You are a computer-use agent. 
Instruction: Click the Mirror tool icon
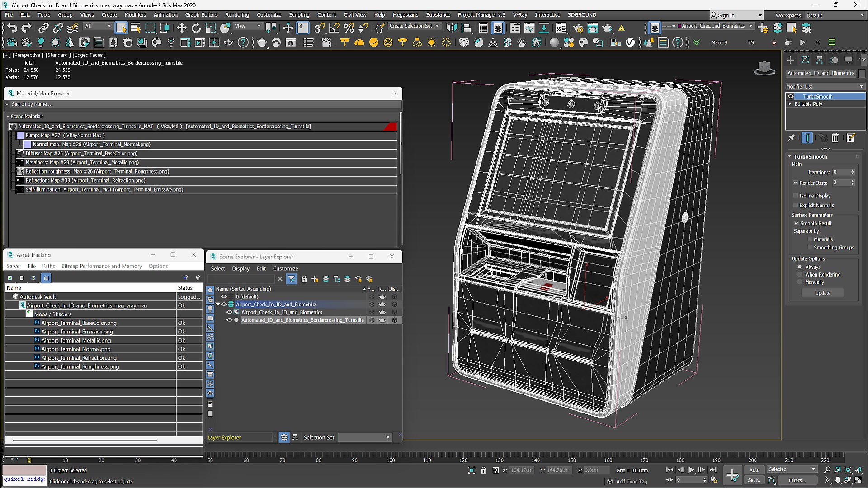point(451,28)
